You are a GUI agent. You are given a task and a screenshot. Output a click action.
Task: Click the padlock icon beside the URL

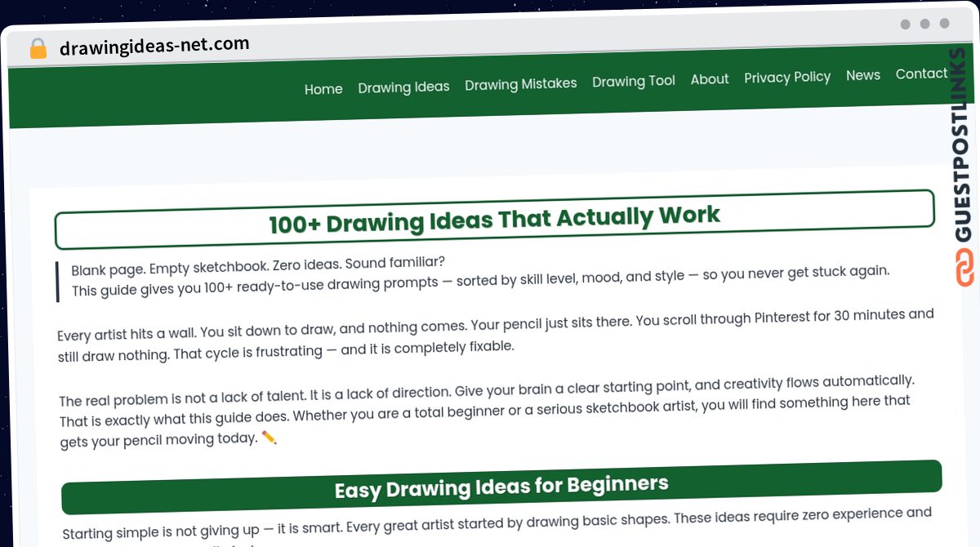pyautogui.click(x=38, y=49)
